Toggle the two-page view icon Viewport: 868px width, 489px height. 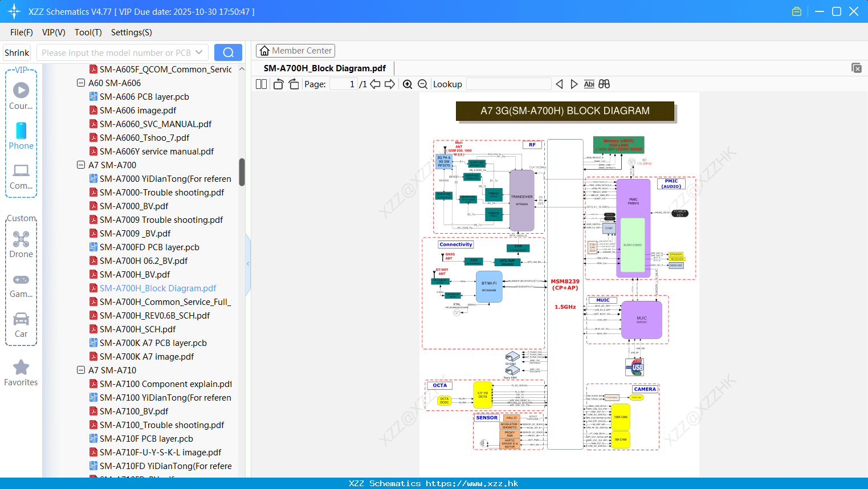pyautogui.click(x=261, y=84)
